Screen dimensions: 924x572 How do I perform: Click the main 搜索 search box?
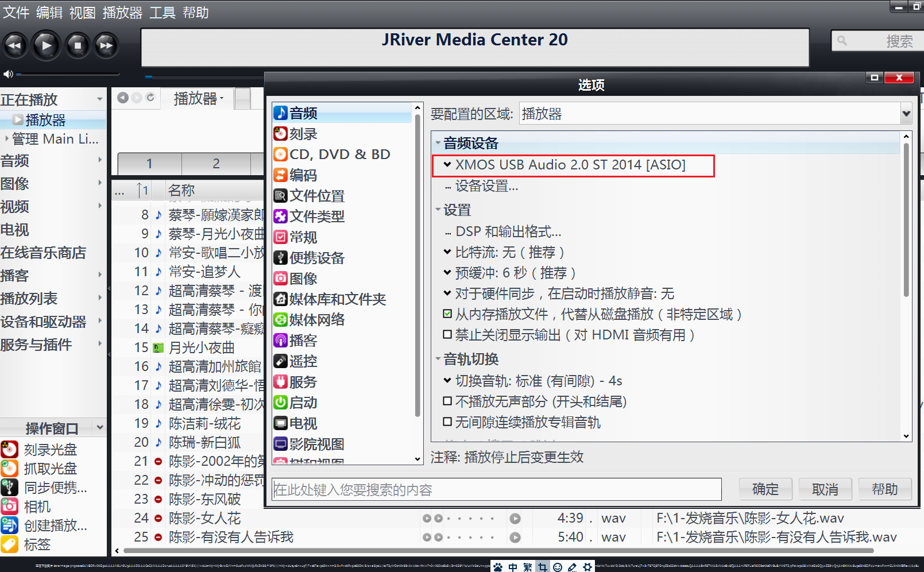[877, 41]
